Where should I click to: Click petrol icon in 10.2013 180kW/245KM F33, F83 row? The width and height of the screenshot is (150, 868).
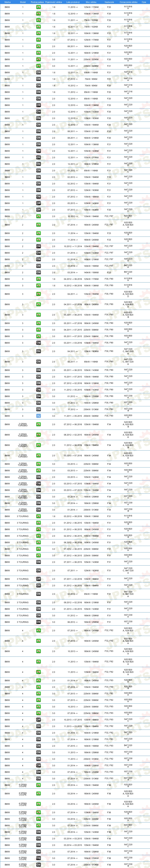38,651
